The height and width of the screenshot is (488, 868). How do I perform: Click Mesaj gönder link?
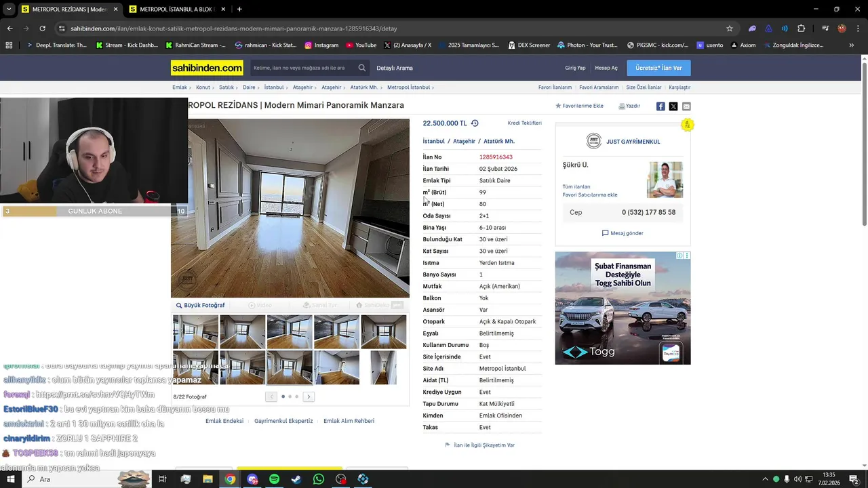click(x=623, y=233)
